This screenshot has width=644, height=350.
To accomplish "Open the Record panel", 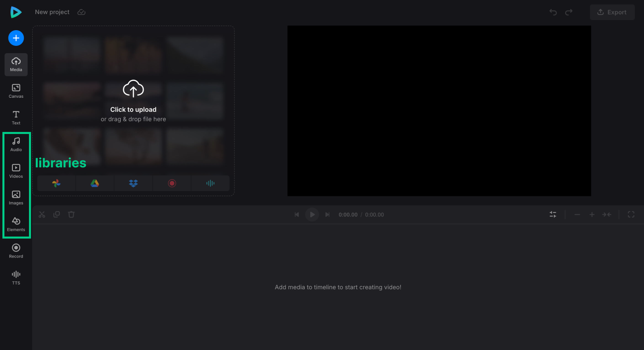I will pos(16,251).
